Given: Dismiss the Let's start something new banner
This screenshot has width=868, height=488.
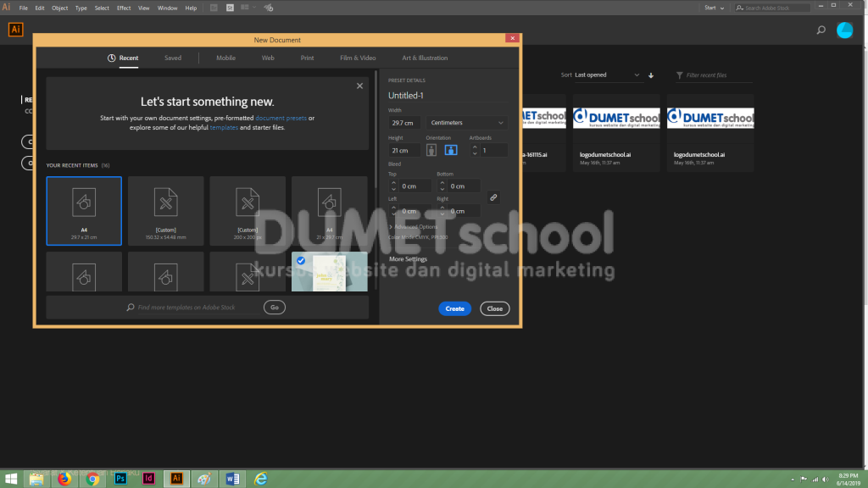Looking at the screenshot, I should click(x=359, y=86).
